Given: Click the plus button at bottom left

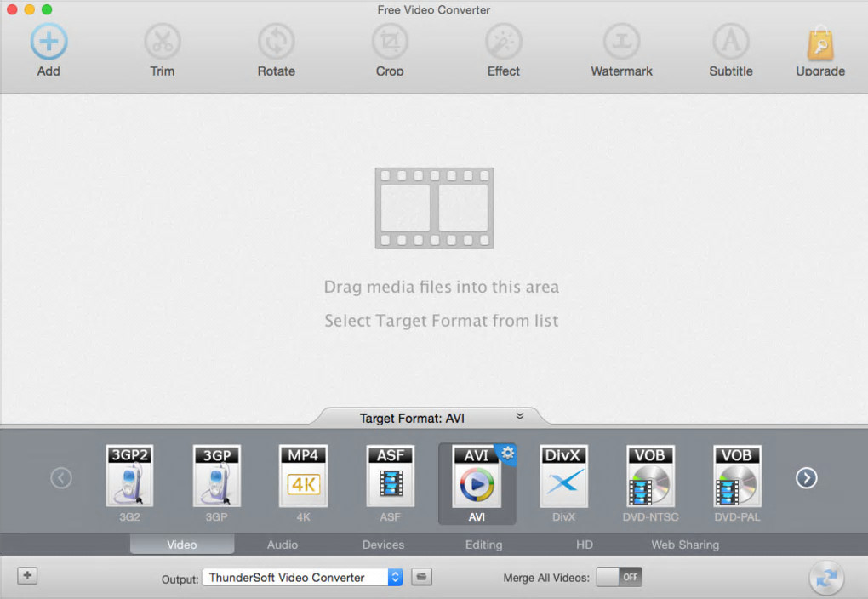Looking at the screenshot, I should (27, 576).
